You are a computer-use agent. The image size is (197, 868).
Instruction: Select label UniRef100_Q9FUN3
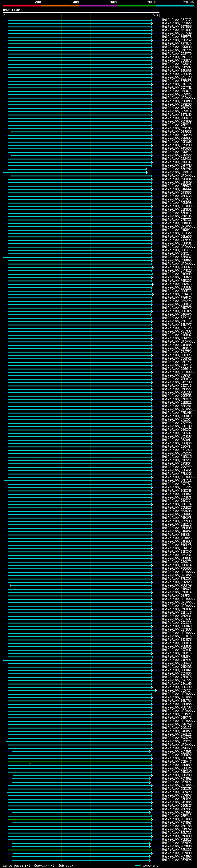(x=177, y=101)
